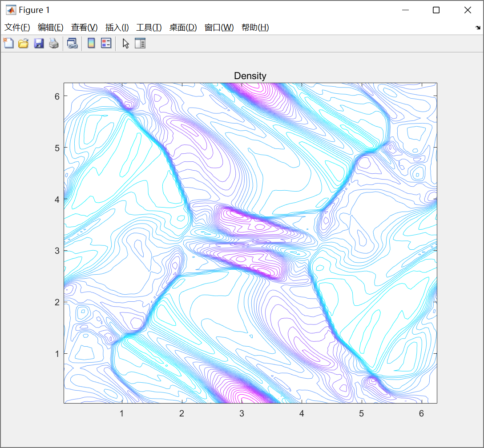Viewport: 484px width, 448px height.
Task: Dock the figure using the corner arrow
Action: pyautogui.click(x=478, y=28)
